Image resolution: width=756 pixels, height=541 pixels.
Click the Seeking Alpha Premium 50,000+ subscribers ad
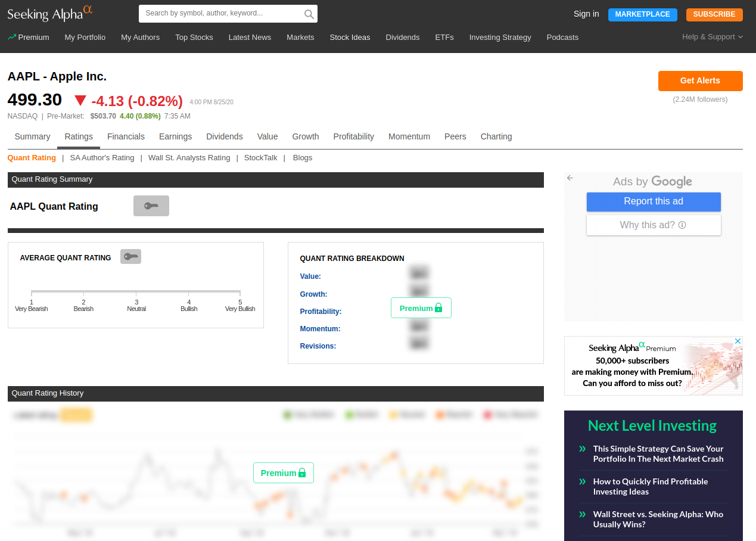[x=653, y=366]
